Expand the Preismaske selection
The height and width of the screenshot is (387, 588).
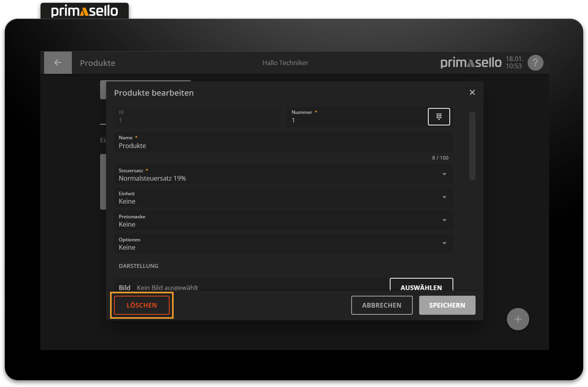click(x=283, y=221)
